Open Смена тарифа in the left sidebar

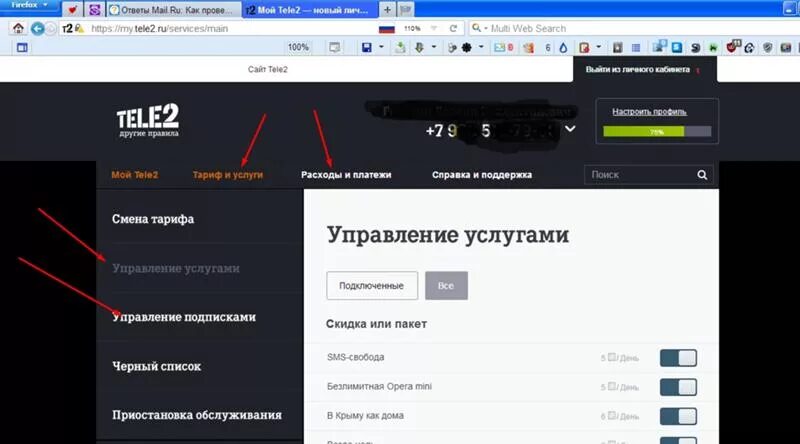tap(153, 219)
